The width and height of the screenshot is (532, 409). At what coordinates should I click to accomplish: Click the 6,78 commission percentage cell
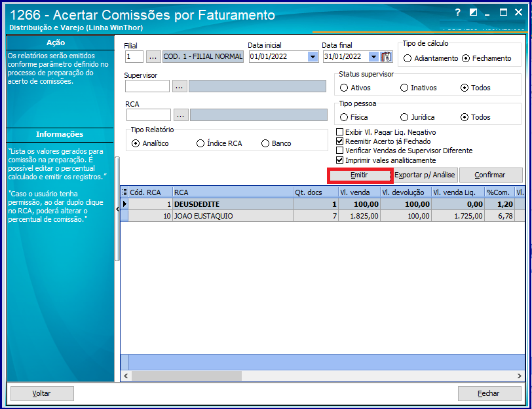point(500,216)
